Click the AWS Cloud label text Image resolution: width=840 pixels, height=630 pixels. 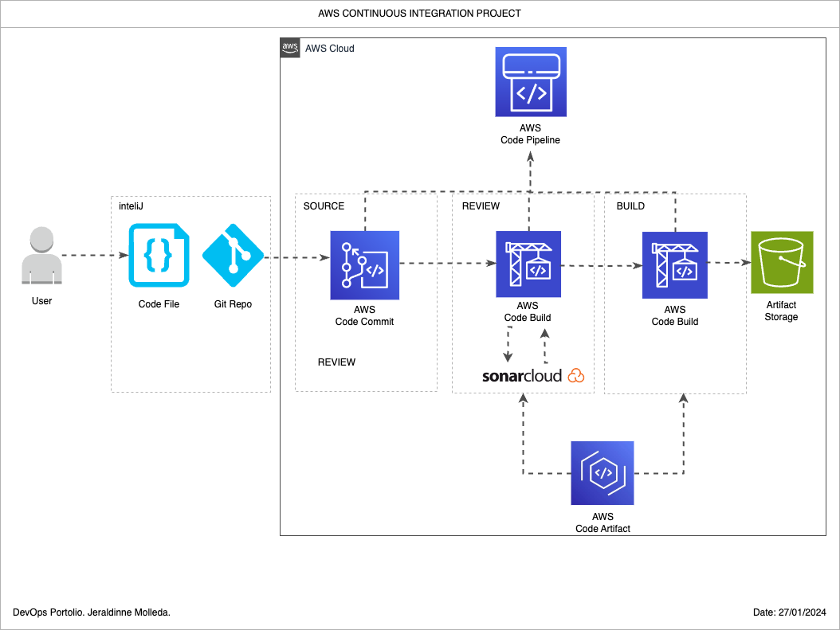pos(329,49)
